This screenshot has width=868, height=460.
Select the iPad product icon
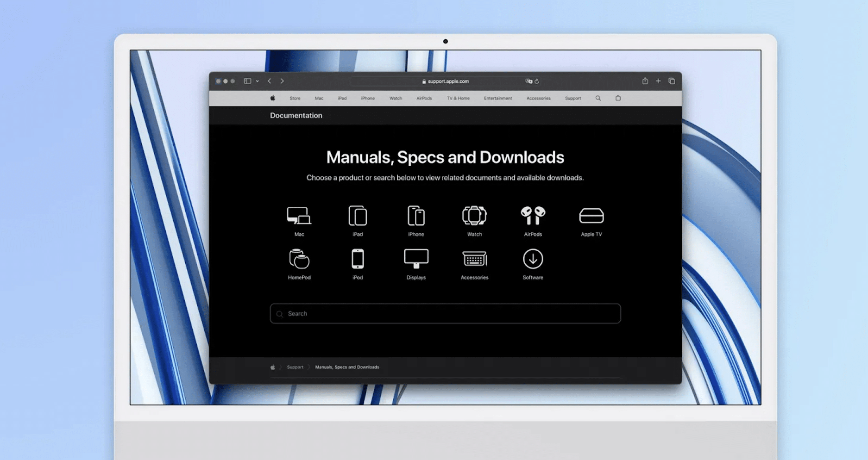click(358, 216)
